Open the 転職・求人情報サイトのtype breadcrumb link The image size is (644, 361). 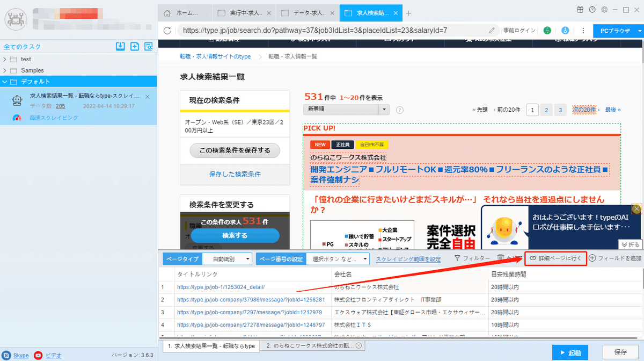pyautogui.click(x=215, y=56)
